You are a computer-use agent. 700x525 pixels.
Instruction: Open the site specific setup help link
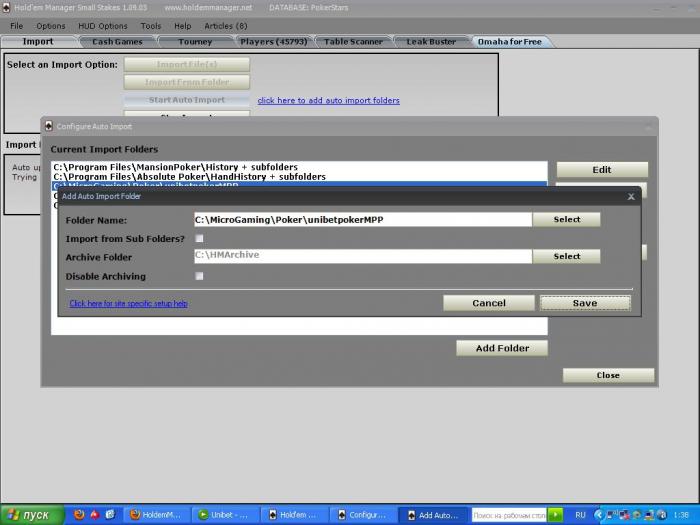click(129, 304)
